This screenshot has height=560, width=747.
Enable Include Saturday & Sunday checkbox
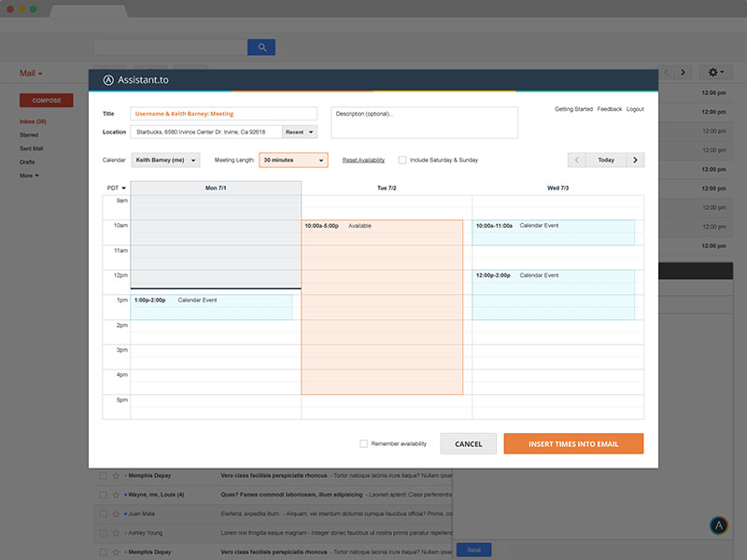click(x=402, y=160)
